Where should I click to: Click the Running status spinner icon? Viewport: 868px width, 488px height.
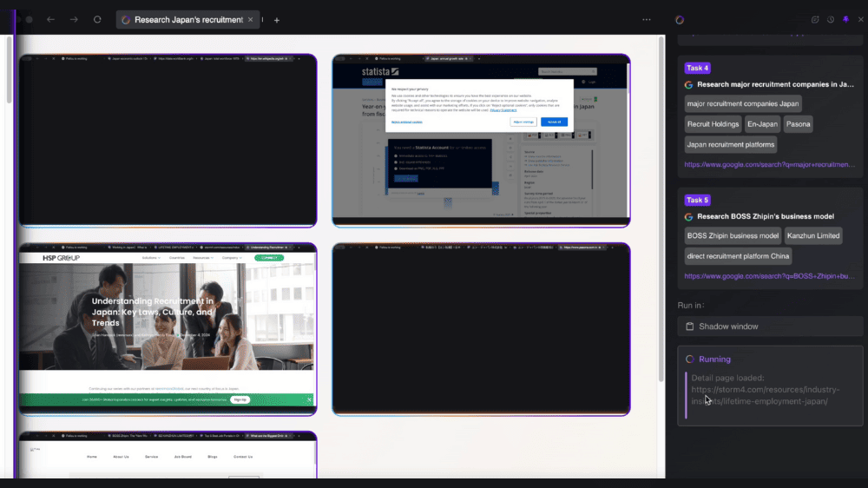click(x=690, y=359)
